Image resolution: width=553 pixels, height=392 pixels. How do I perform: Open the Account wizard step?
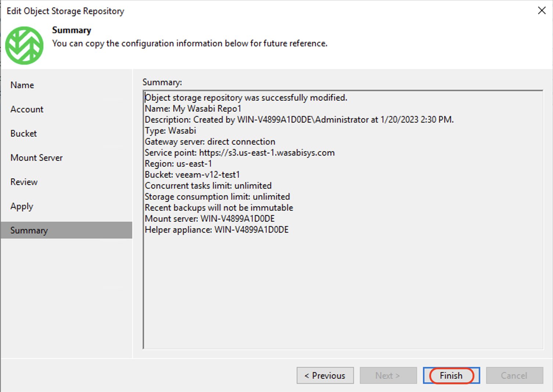pyautogui.click(x=27, y=109)
